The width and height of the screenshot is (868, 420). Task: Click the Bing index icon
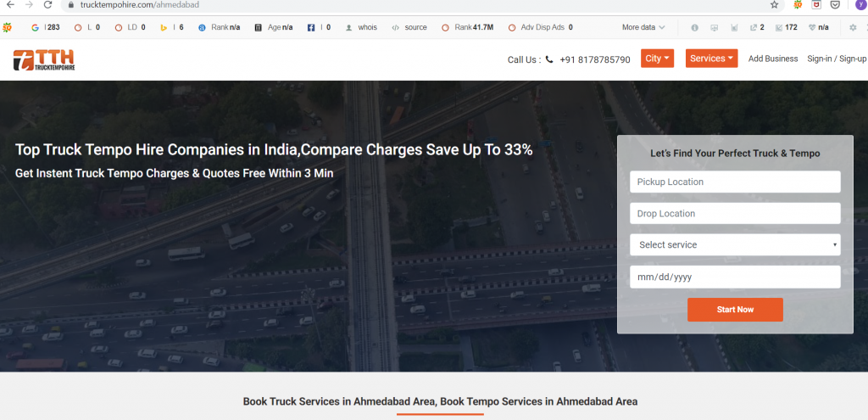pos(164,27)
